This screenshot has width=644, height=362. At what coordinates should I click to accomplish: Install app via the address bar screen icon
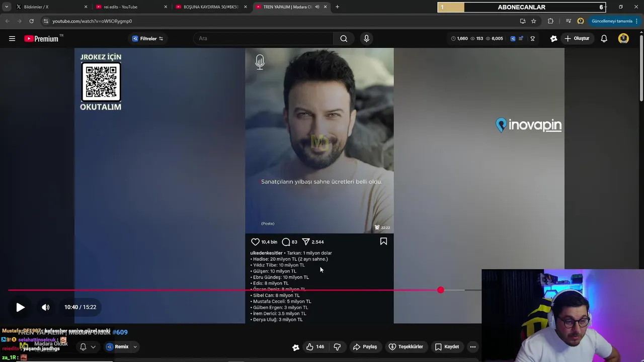pos(523,21)
